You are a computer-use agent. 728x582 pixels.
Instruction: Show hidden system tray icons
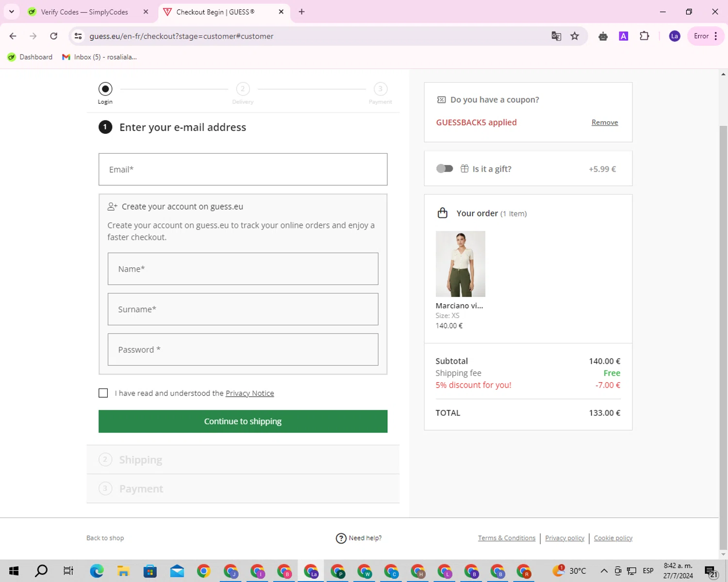tap(604, 571)
